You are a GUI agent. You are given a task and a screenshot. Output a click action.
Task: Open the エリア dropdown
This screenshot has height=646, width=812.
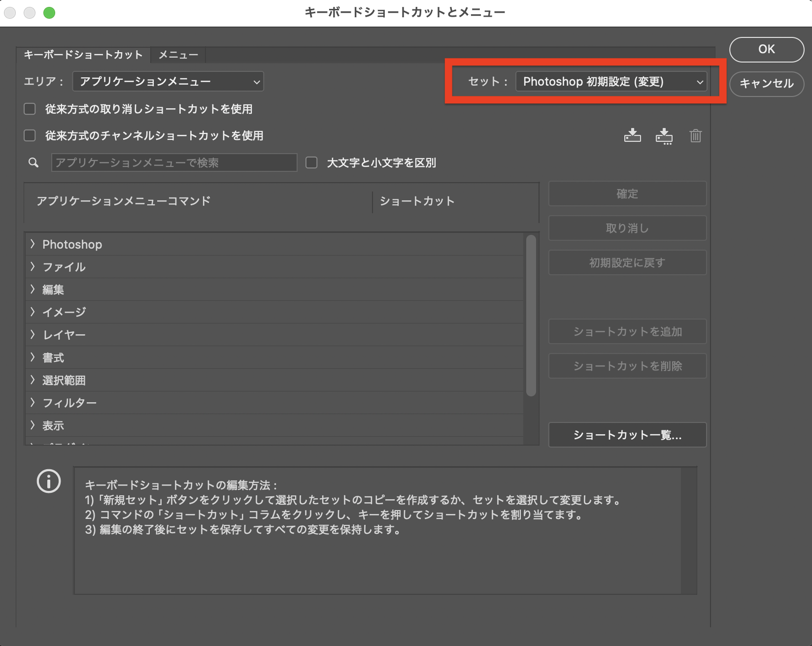[x=168, y=81]
